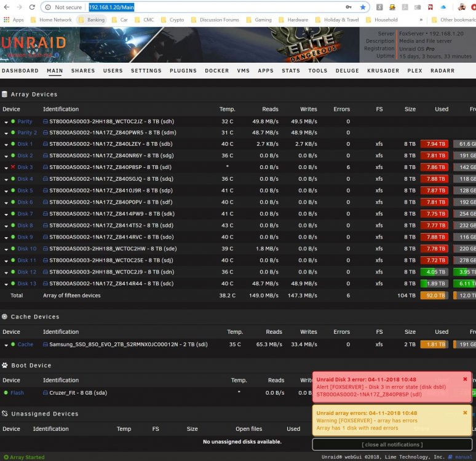Open the Disk 13 device link
Screen dimensions: 476x461
point(26,283)
